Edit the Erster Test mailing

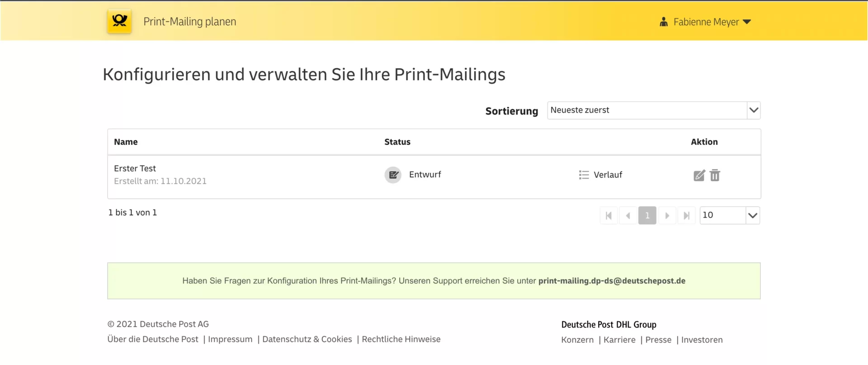699,175
